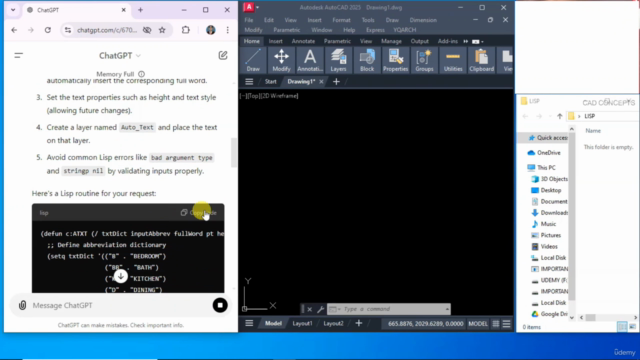Screen dimensions: 640x360
Task: Toggle the drawing grid status icon
Action: click(496, 324)
